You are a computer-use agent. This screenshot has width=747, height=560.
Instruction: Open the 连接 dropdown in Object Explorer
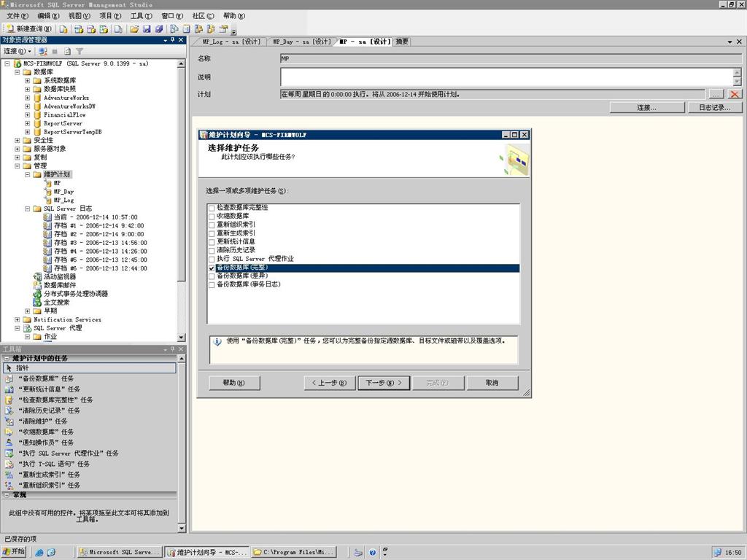(18, 51)
